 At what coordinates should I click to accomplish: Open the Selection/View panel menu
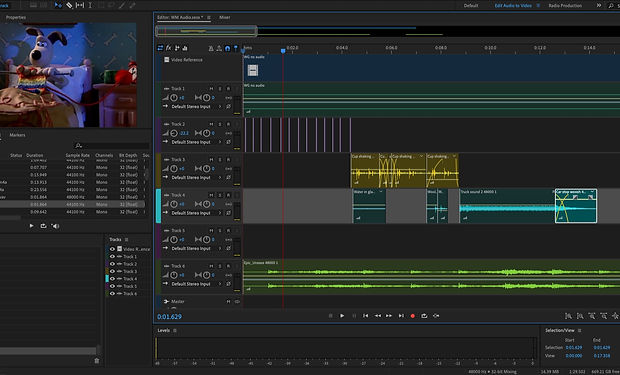point(580,330)
